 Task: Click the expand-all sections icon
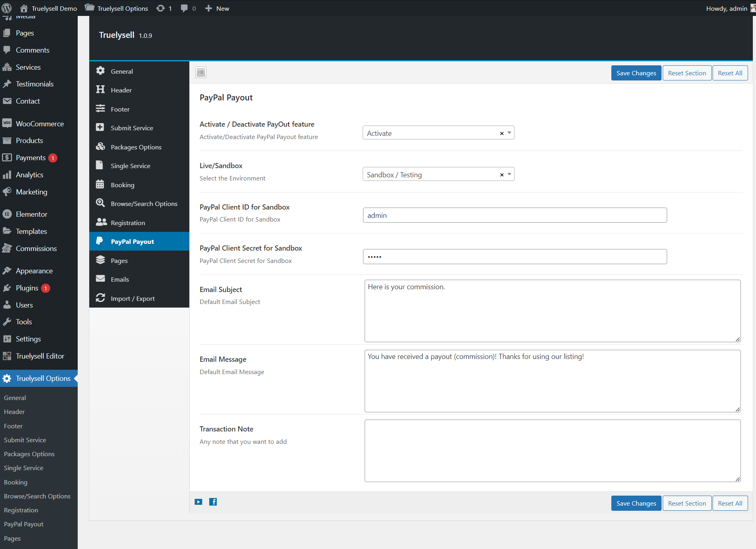pyautogui.click(x=201, y=72)
